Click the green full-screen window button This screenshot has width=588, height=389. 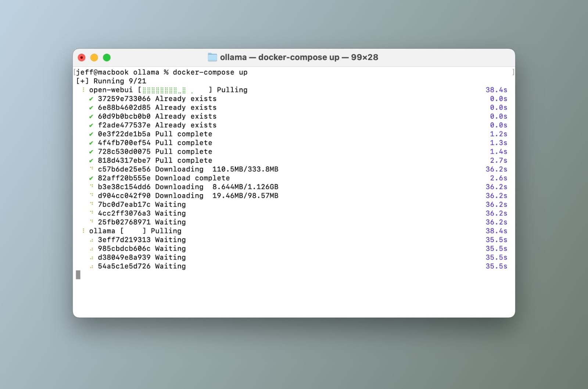click(107, 58)
